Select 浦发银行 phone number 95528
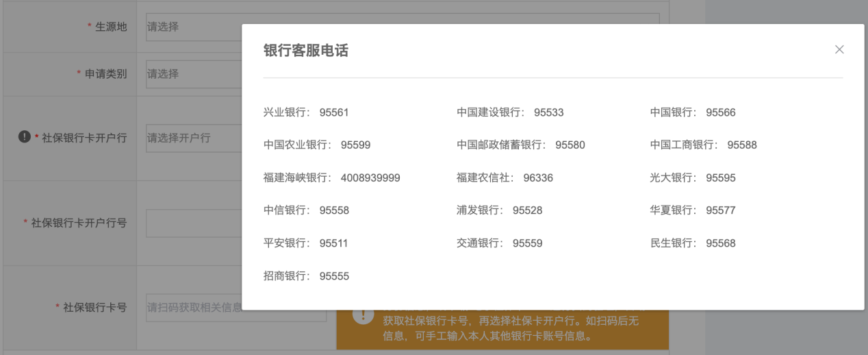The width and height of the screenshot is (868, 355). pyautogui.click(x=527, y=210)
